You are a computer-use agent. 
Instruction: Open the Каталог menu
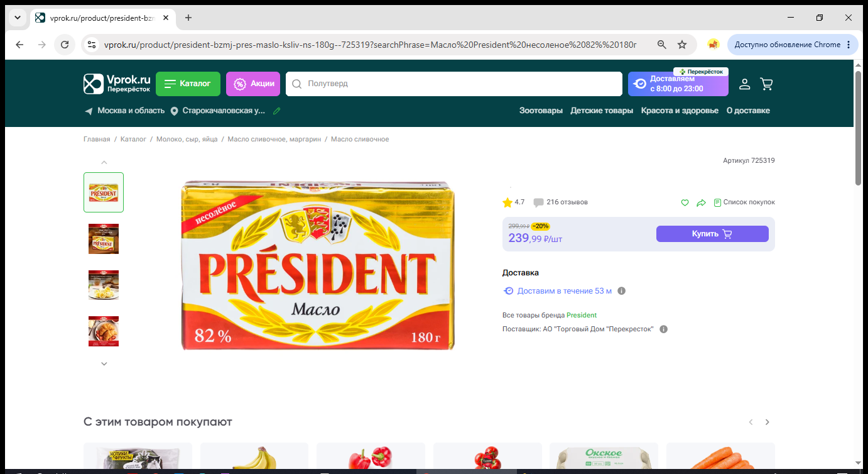pos(188,84)
